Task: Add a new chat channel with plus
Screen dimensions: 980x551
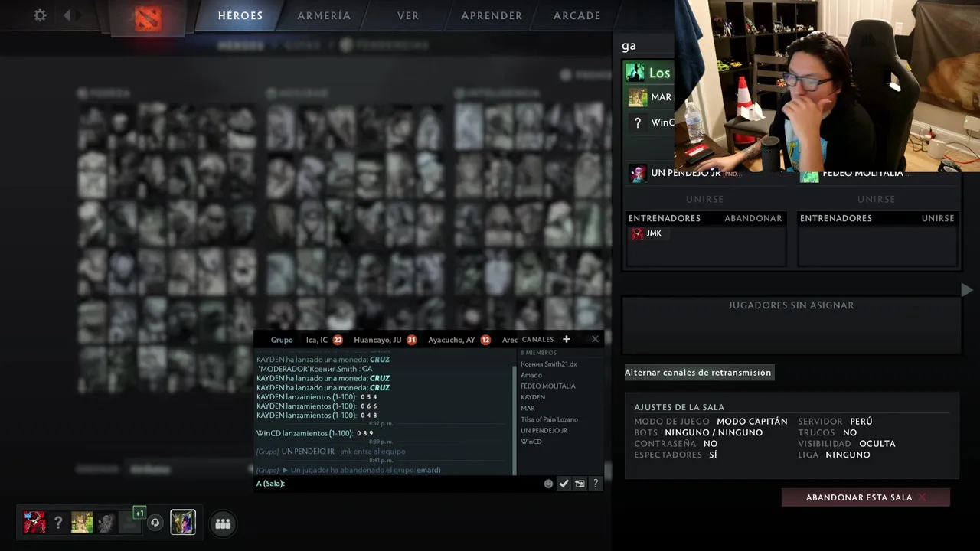Action: 567,339
